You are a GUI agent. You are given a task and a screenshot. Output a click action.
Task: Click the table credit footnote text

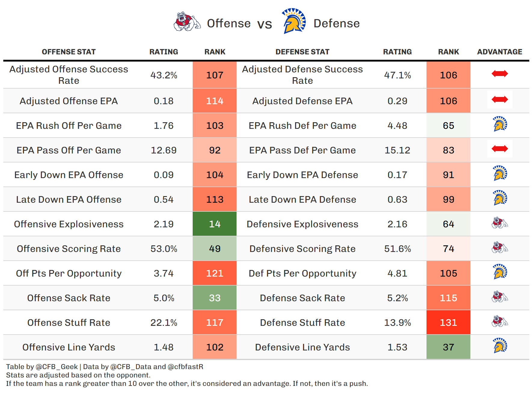pyautogui.click(x=105, y=367)
